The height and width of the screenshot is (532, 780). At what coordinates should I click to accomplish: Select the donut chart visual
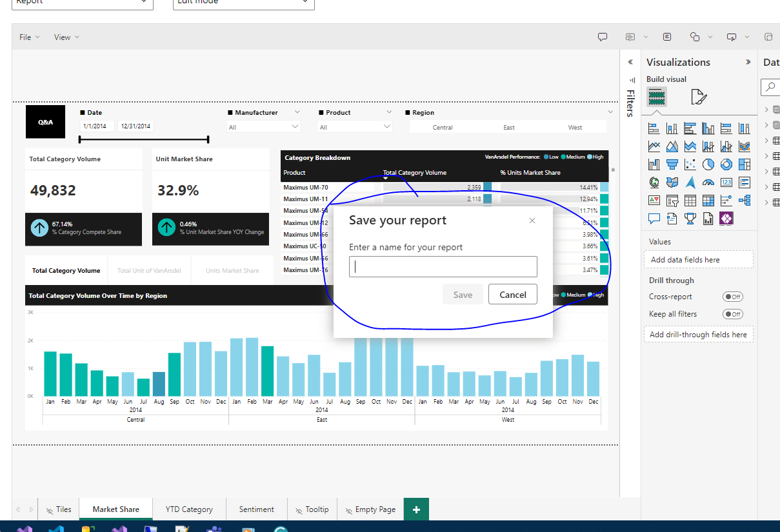[726, 164]
